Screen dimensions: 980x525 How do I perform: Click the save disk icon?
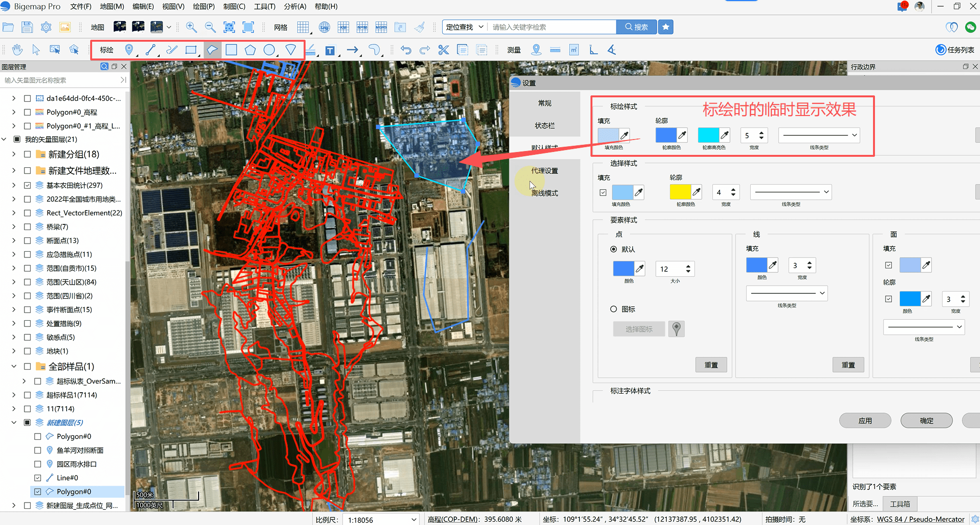pyautogui.click(x=27, y=27)
